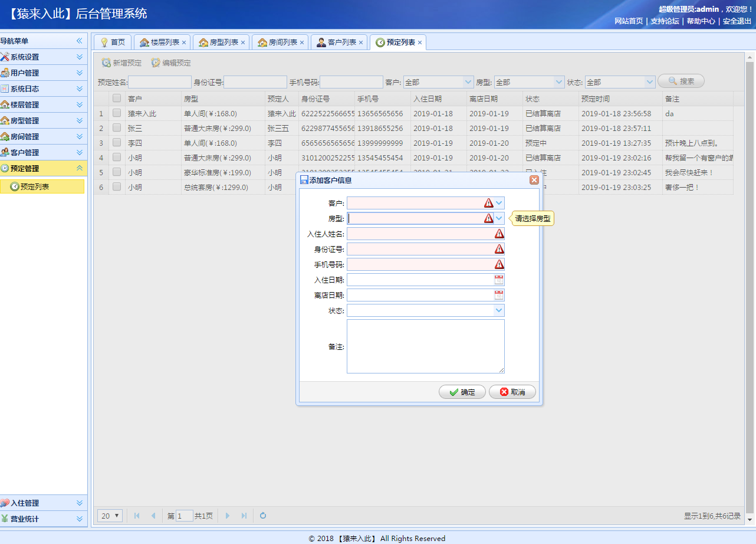Check the row 5 checkbox for 豪华标准房
This screenshot has width=756, height=544.
(117, 172)
